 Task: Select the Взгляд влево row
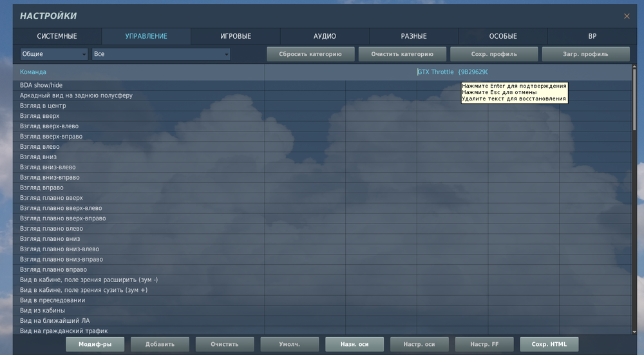click(x=322, y=147)
